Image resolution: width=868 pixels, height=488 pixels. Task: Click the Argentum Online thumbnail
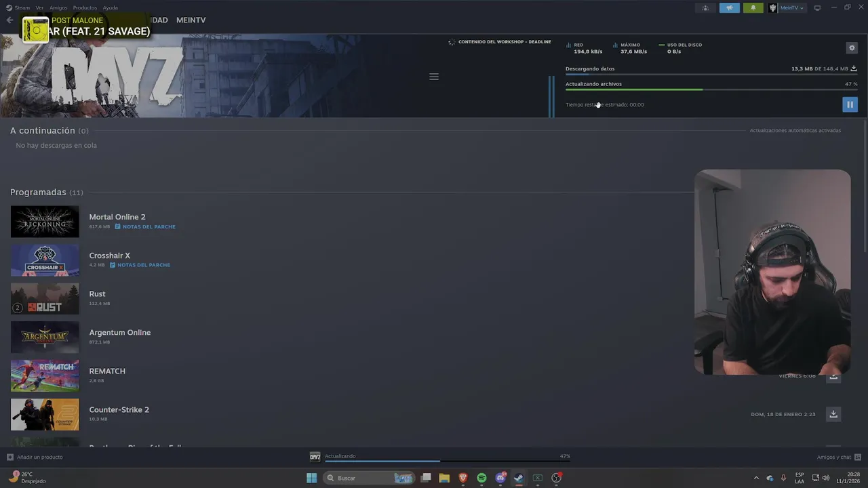click(x=45, y=337)
